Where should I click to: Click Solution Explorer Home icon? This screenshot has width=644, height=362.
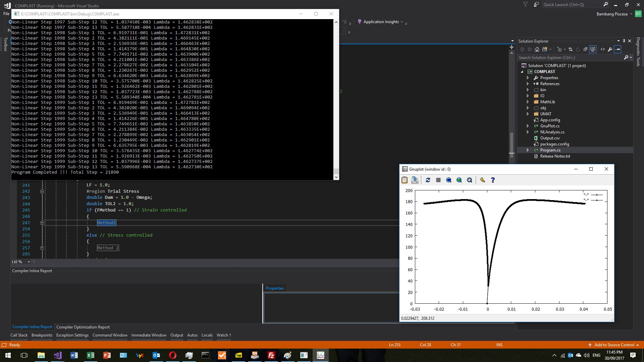coord(537,49)
